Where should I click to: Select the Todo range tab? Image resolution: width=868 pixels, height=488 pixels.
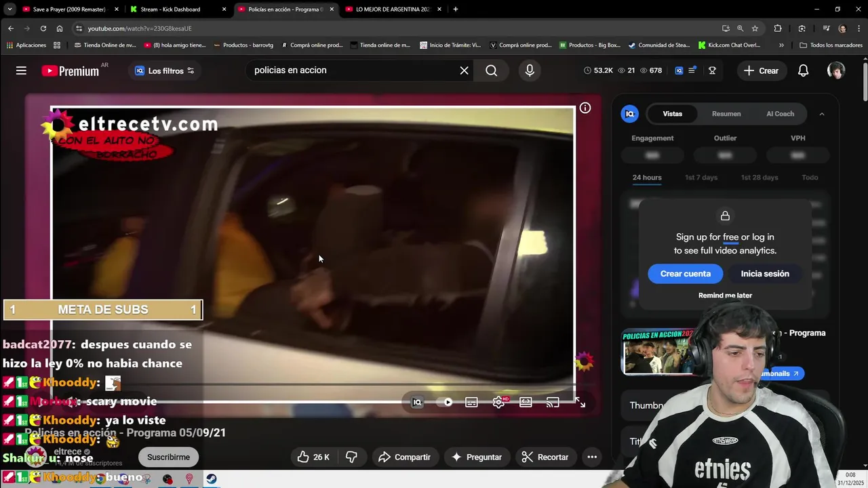[810, 178]
